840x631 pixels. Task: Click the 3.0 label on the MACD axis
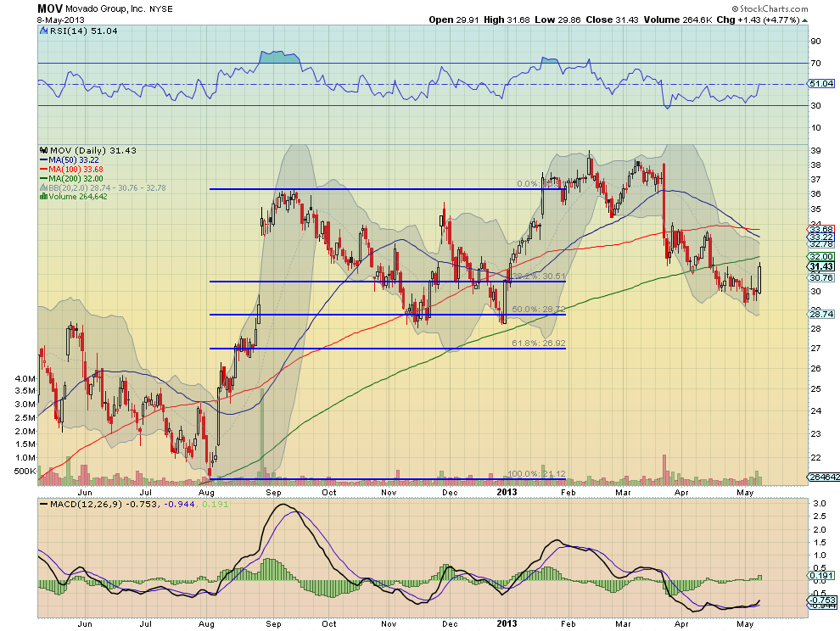(819, 504)
